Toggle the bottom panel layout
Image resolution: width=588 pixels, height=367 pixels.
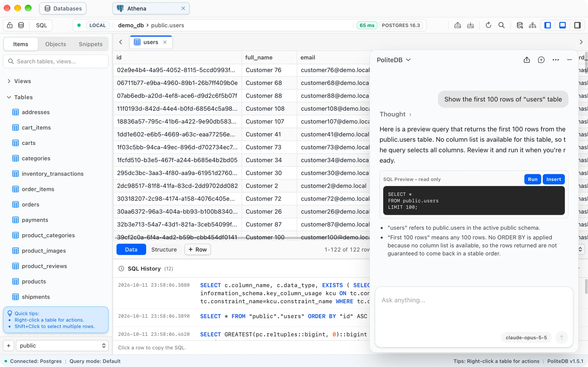[x=563, y=25]
